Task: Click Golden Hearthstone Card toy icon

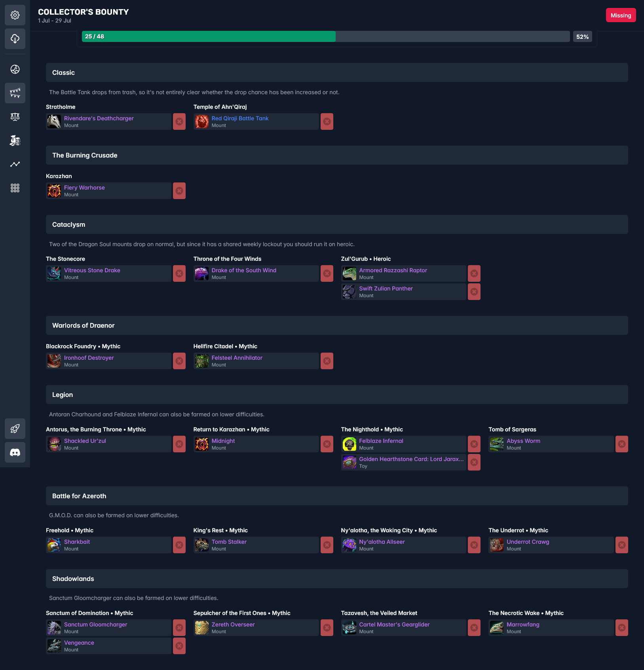Action: point(350,462)
